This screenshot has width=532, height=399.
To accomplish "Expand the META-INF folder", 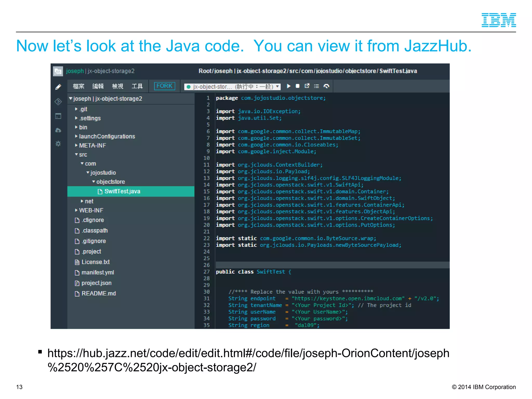I will (76, 145).
